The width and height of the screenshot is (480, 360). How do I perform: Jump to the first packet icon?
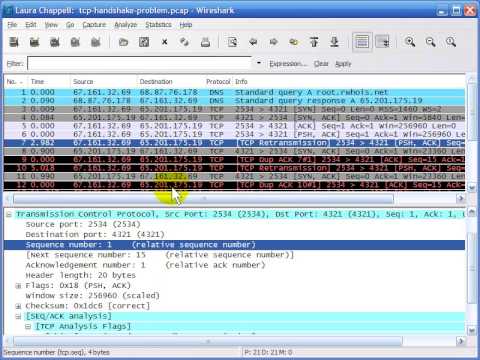pos(314,42)
